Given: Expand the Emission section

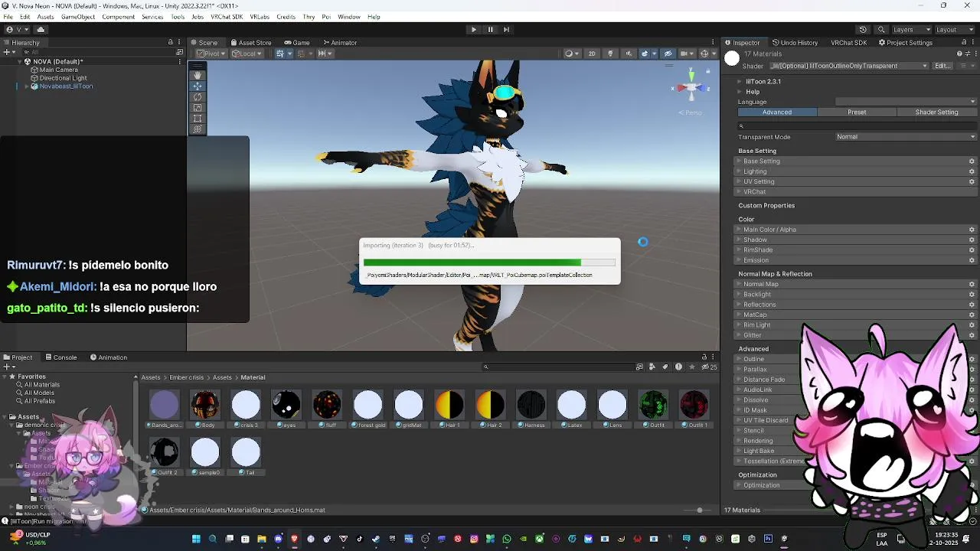Looking at the screenshot, I should coord(857,260).
